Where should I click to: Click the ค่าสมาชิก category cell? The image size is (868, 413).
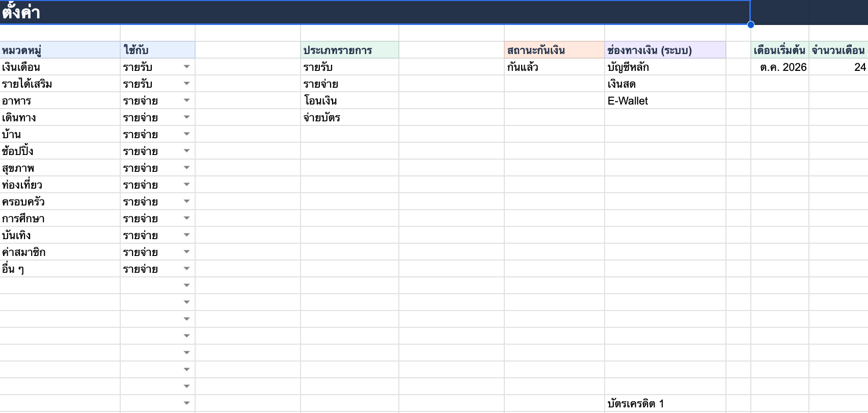pyautogui.click(x=60, y=252)
